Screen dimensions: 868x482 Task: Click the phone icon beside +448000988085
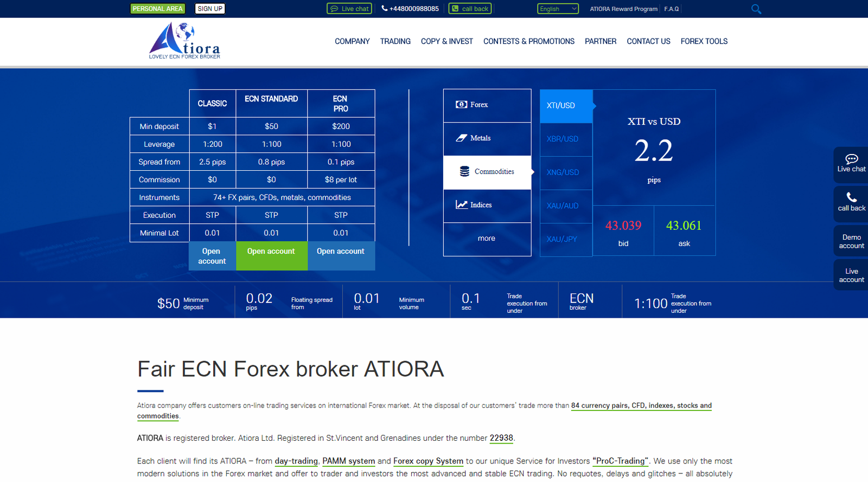pos(385,8)
